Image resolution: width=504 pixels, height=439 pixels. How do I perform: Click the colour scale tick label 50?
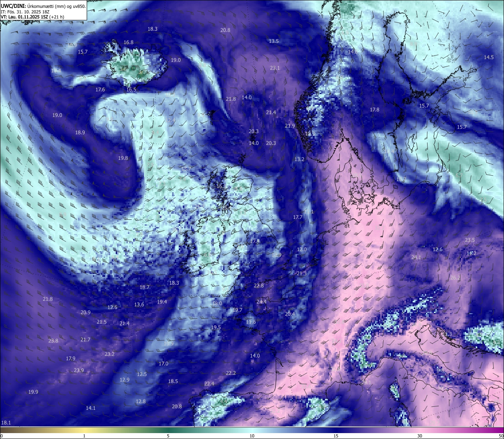click(x=501, y=436)
